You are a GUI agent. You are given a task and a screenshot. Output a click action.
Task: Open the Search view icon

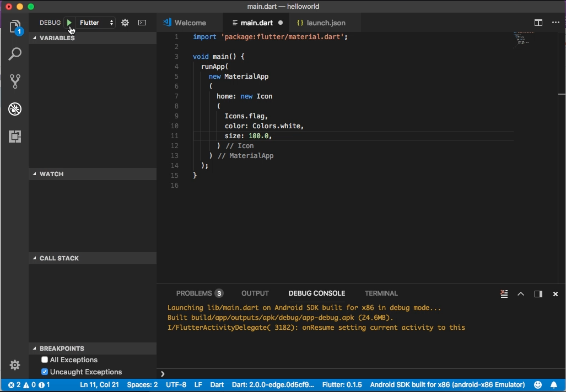pyautogui.click(x=15, y=54)
